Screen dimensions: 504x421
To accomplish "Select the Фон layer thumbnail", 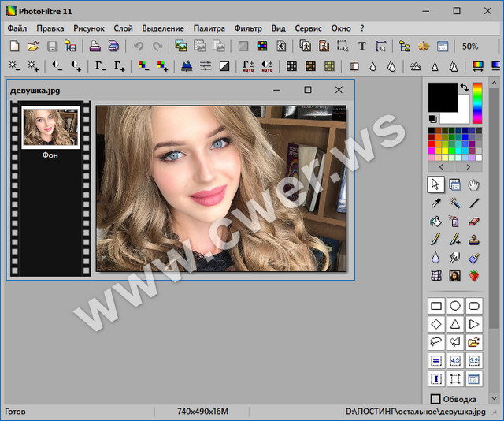I will coord(50,127).
